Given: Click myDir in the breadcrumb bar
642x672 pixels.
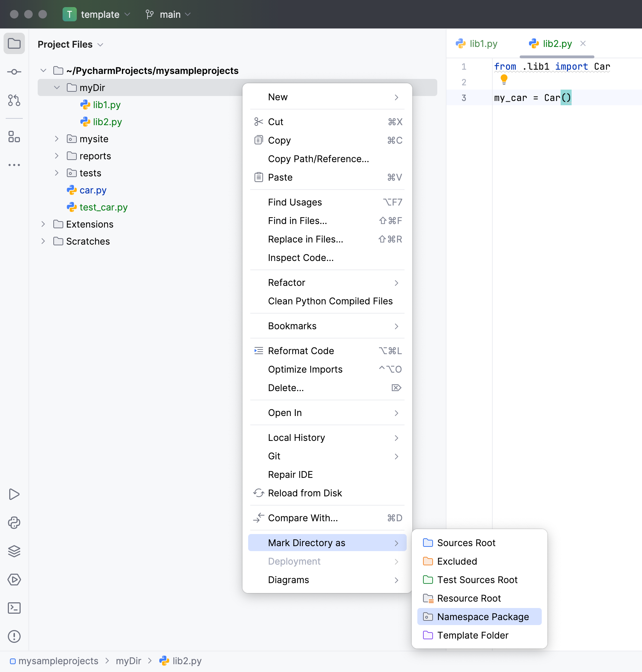Looking at the screenshot, I should pos(129,661).
